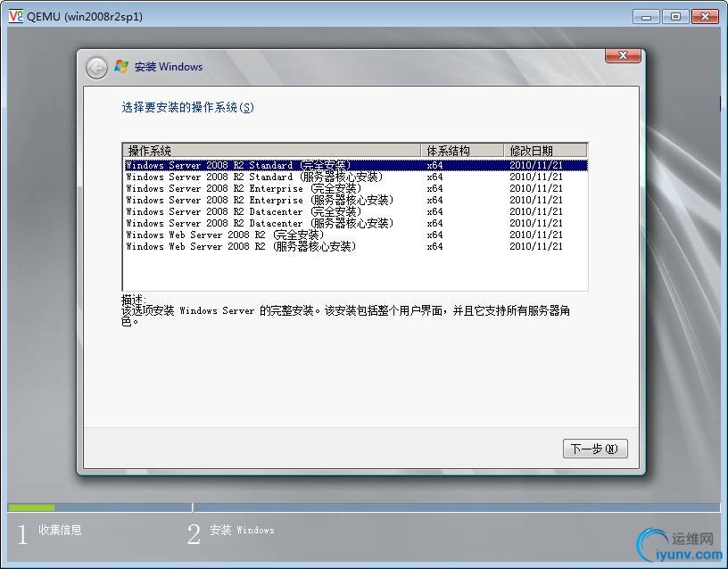
Task: Click the 选择要安装的操作系统(S) heading
Action: point(188,108)
